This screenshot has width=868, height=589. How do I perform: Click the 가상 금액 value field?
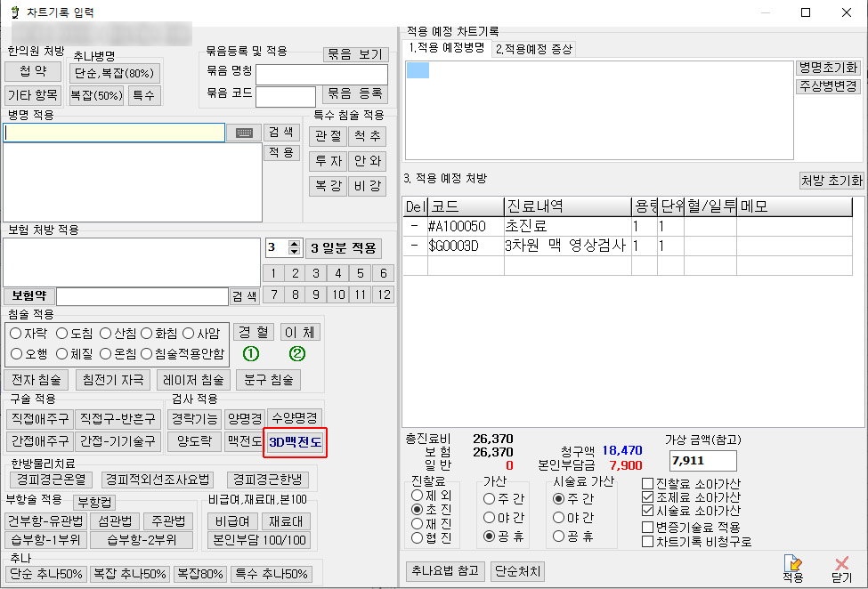[x=702, y=461]
